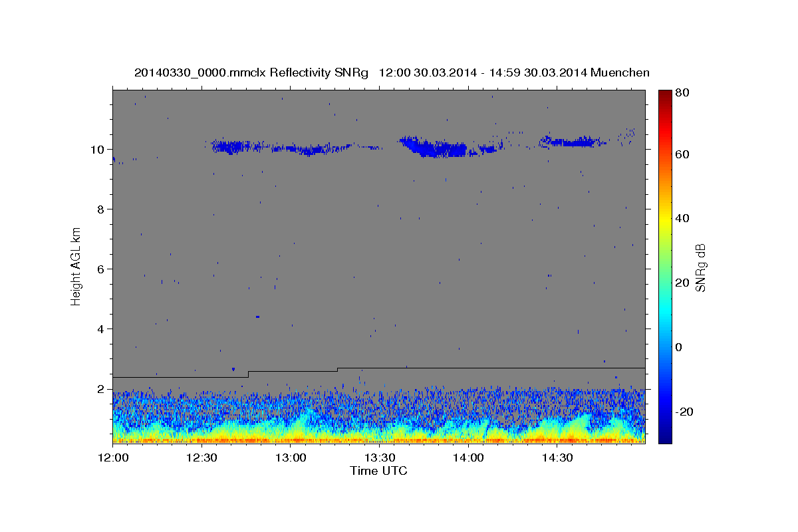The image size is (798, 532).
Task: Click the height tick label 2
Action: 100,388
